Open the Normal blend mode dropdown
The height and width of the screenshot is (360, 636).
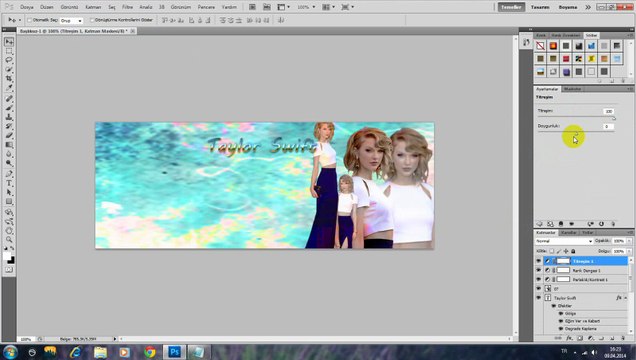click(x=563, y=241)
